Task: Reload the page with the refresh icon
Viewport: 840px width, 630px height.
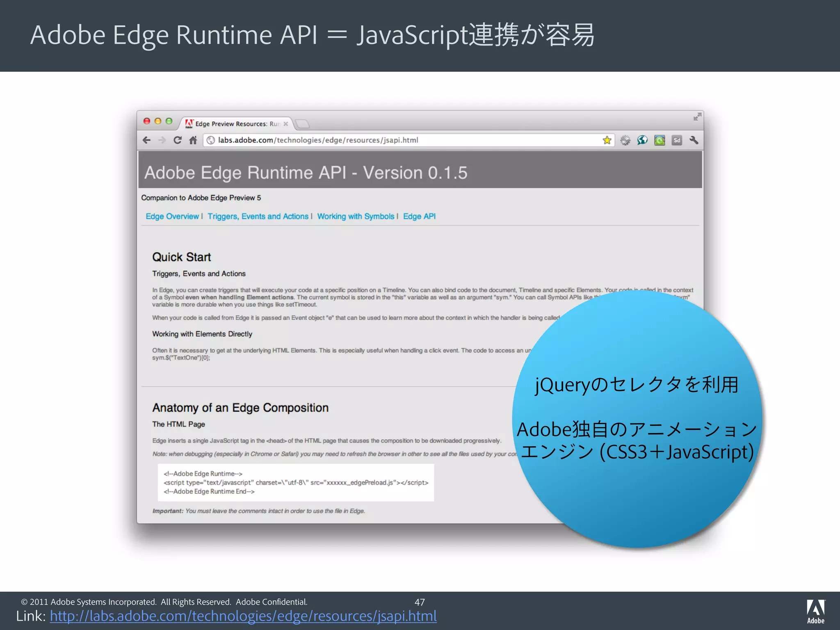Action: pos(178,140)
